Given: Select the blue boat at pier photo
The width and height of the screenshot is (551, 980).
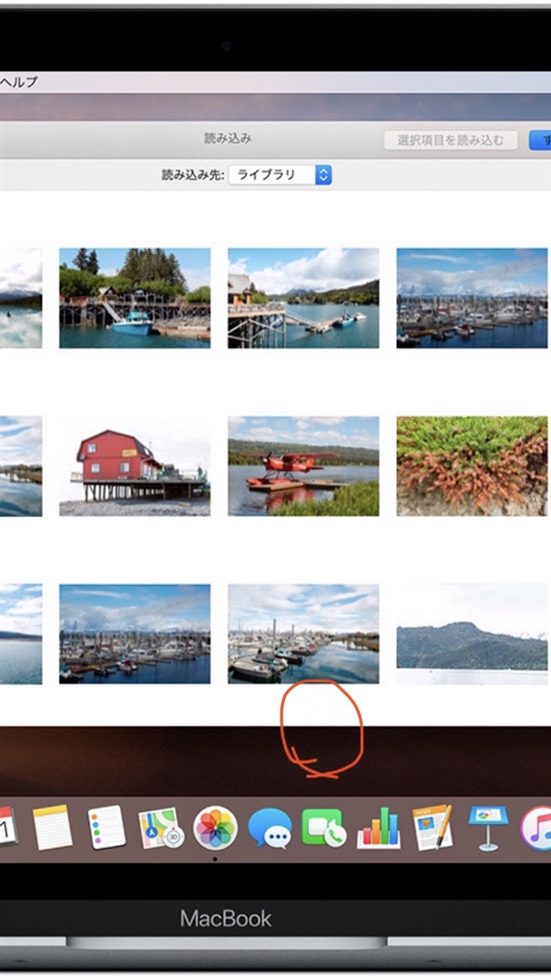Looking at the screenshot, I should pos(135,299).
